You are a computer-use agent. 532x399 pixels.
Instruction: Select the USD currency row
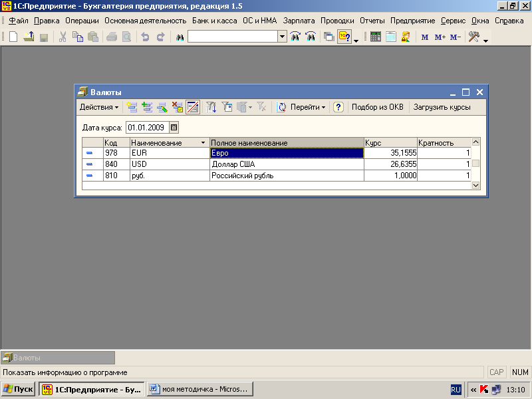point(277,164)
